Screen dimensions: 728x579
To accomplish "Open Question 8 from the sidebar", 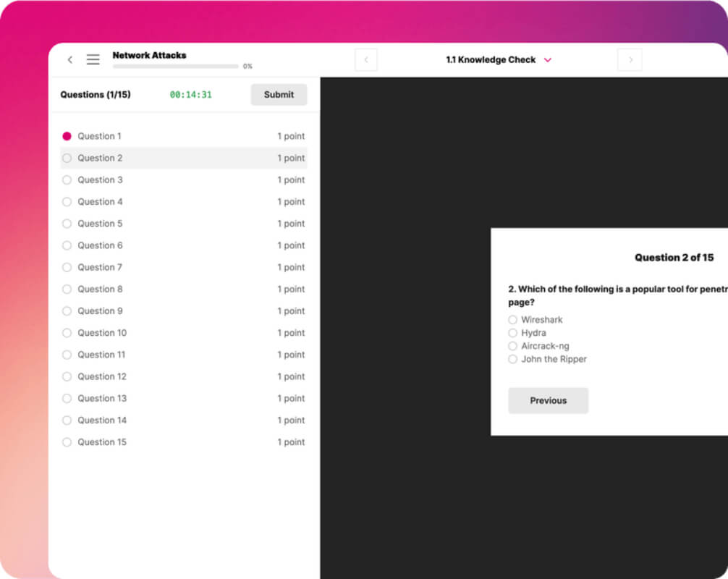I will tap(183, 289).
